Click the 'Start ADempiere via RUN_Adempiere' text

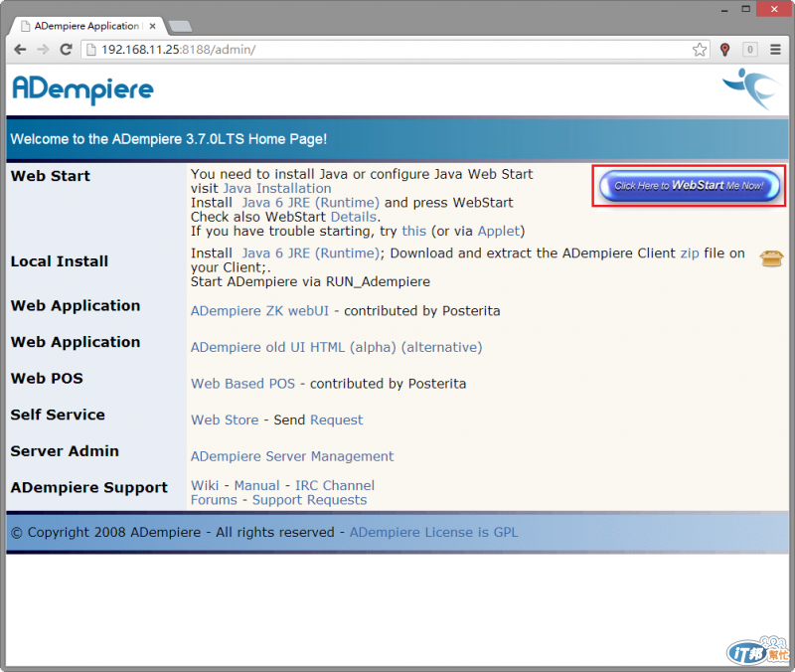[310, 281]
